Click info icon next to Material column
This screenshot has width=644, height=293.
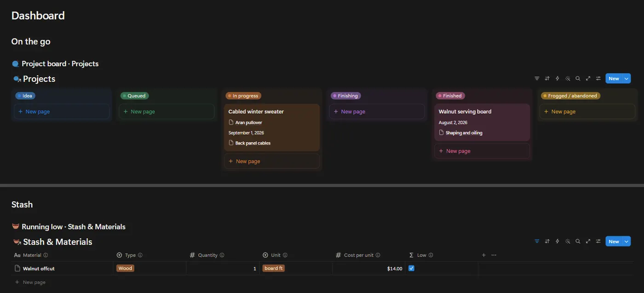pyautogui.click(x=46, y=255)
